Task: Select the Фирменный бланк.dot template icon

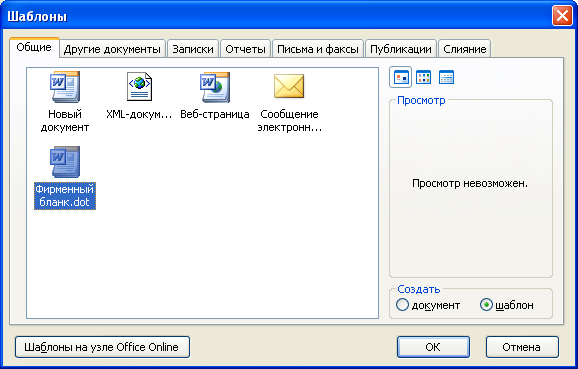Action: [65, 161]
